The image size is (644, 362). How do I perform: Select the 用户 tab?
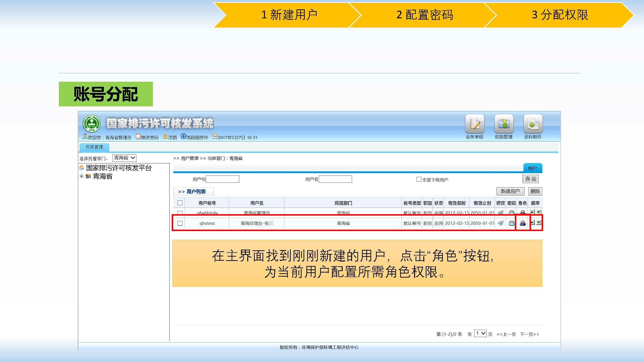(532, 168)
